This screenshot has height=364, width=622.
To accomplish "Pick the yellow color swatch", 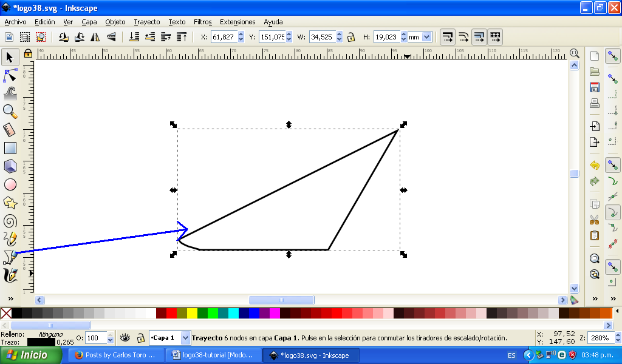I will (x=192, y=314).
